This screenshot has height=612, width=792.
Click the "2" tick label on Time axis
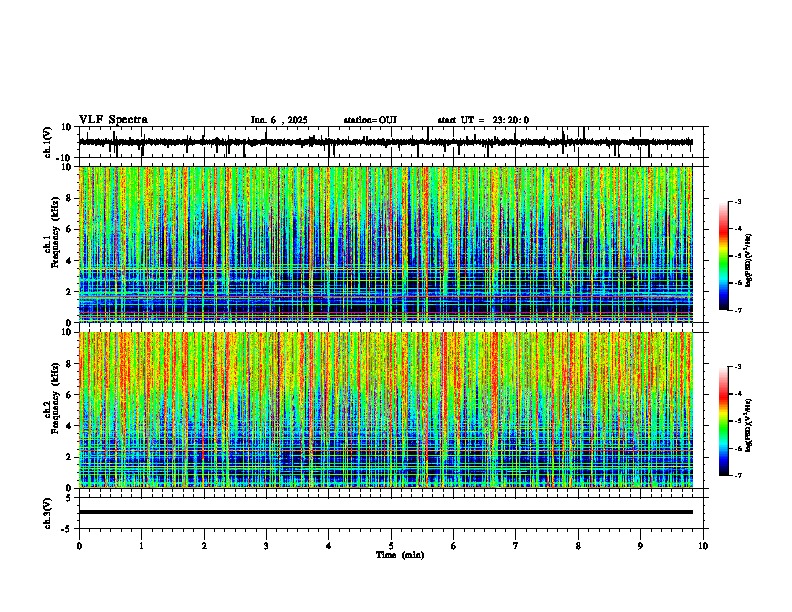pos(204,546)
